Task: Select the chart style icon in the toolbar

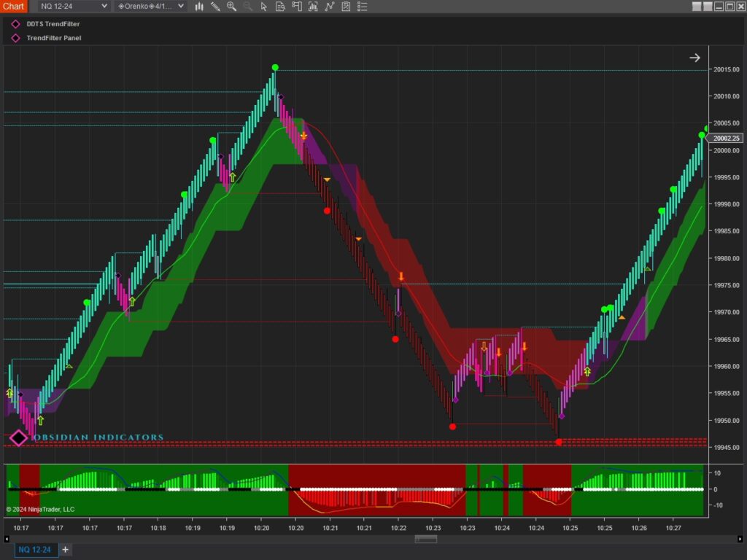Action: click(x=199, y=7)
